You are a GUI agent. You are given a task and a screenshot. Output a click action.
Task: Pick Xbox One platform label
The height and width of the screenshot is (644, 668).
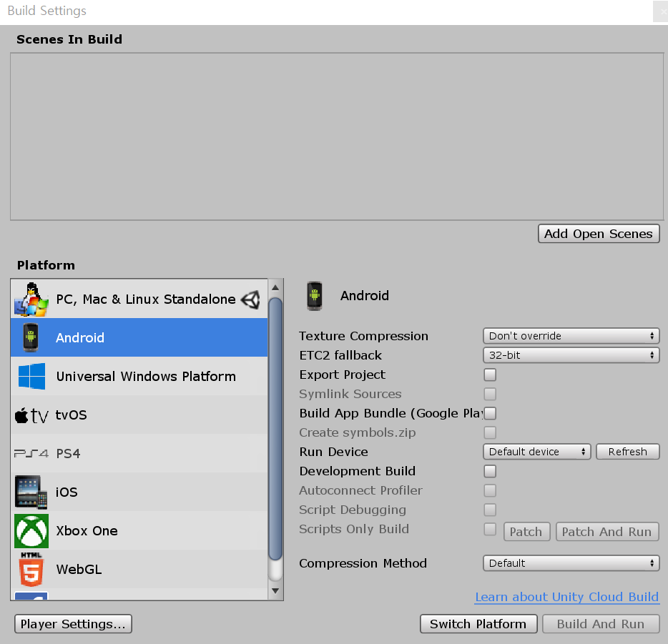87,531
